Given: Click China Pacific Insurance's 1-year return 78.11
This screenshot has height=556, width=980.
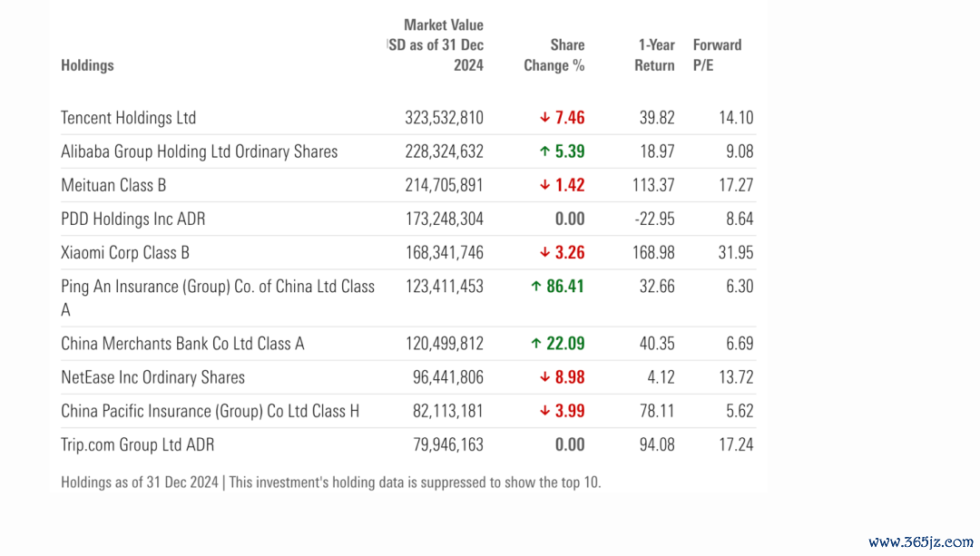Looking at the screenshot, I should (x=657, y=411).
